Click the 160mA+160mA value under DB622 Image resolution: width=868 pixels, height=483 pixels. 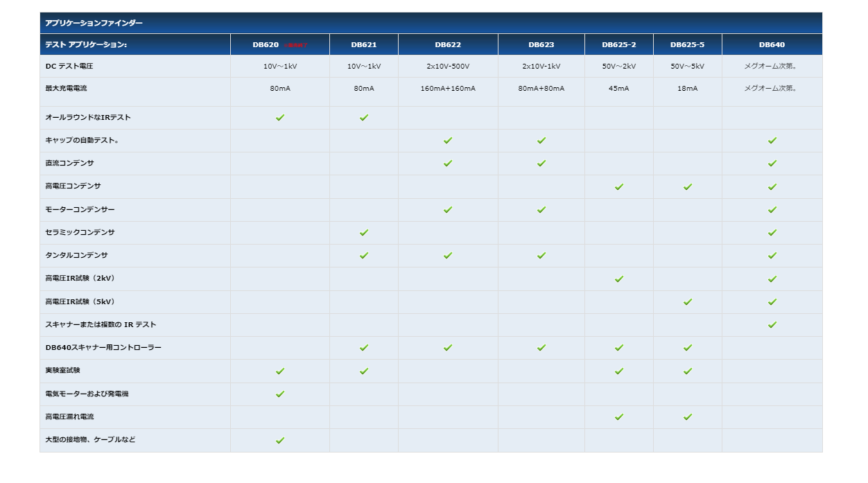point(448,89)
